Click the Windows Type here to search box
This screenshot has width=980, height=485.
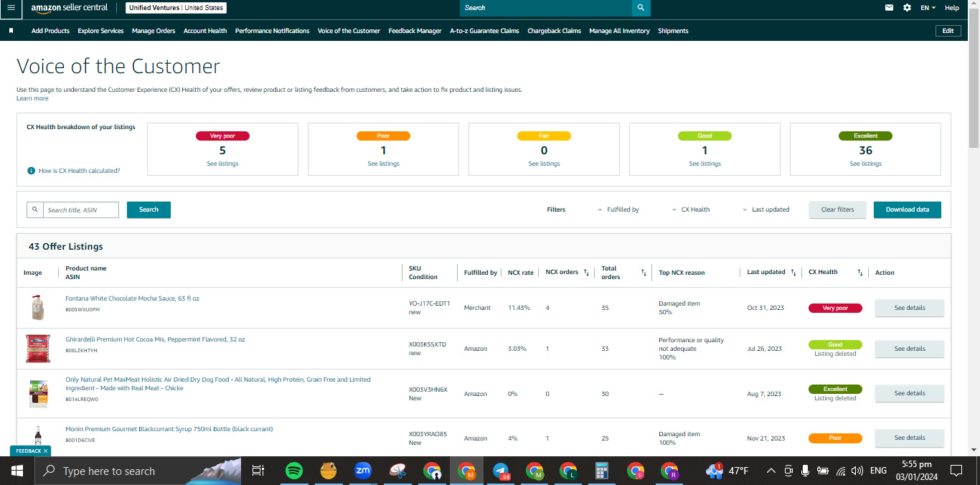(x=138, y=471)
